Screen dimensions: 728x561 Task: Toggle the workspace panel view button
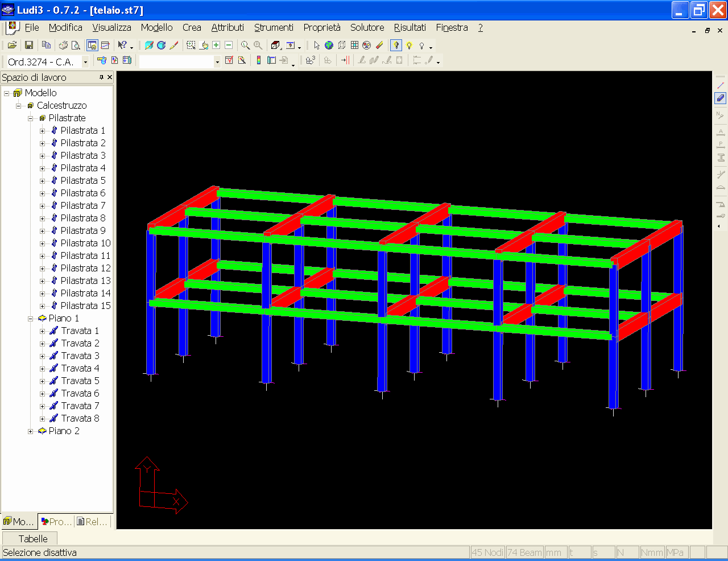click(x=92, y=45)
